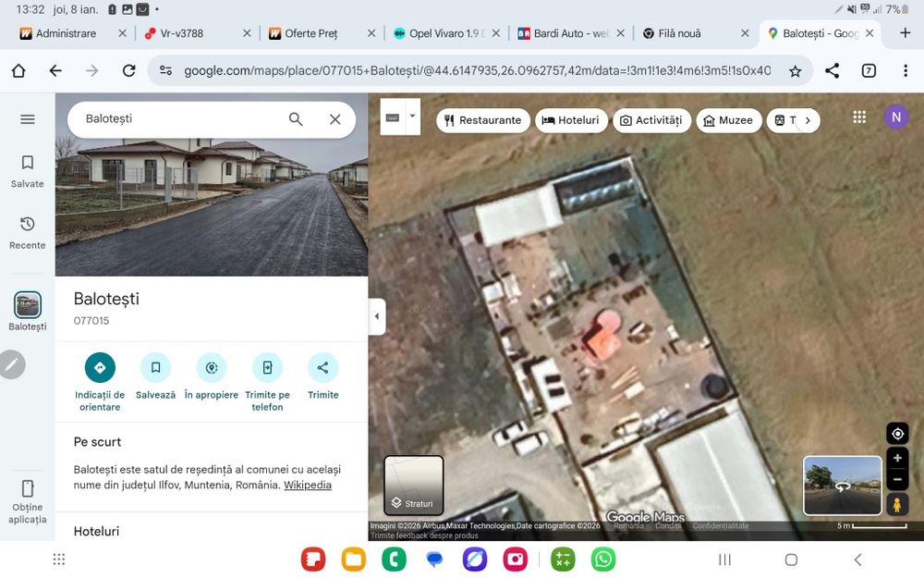The image size is (924, 578).
Task: Show more category chips arrow
Action: click(x=808, y=120)
